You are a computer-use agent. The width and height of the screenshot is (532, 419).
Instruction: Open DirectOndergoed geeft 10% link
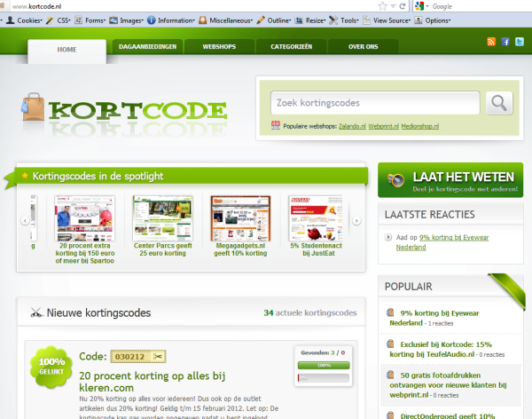tap(447, 415)
